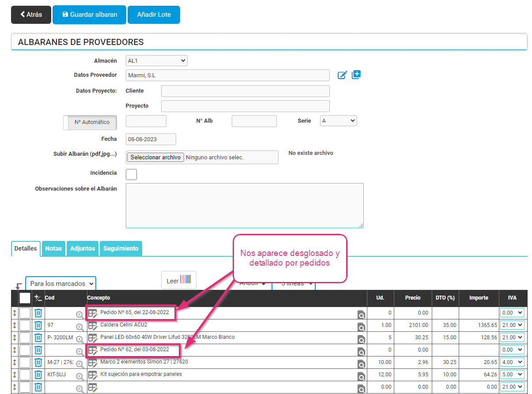Viewport: 532px width, 394px height.
Task: Click the Guardar albaran button
Action: (x=89, y=15)
